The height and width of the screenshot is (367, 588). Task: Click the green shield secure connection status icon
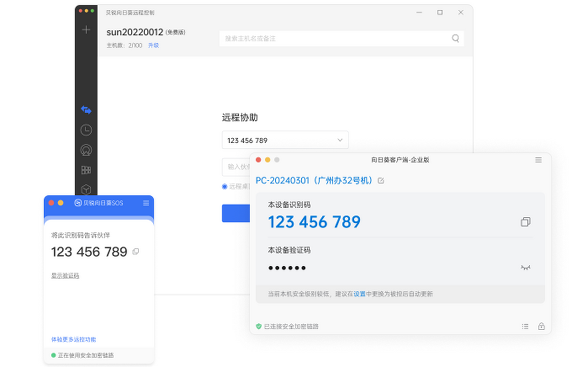tap(259, 326)
